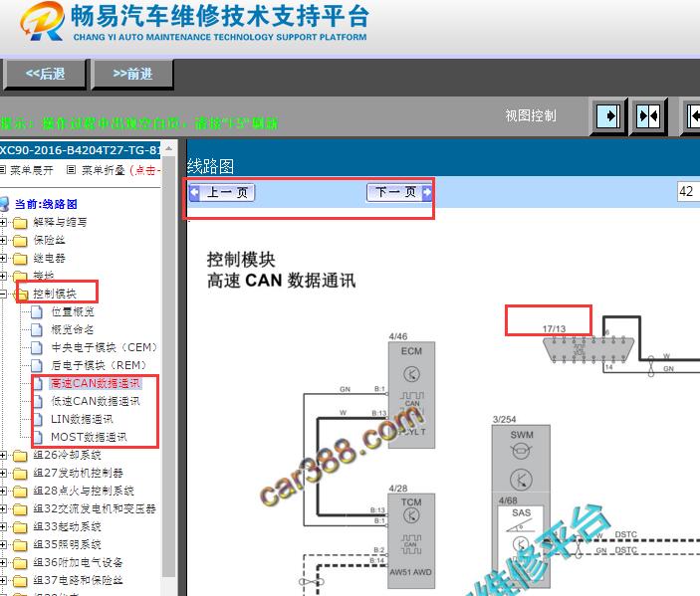Open 后电子模块（REM） diagram

point(99,365)
